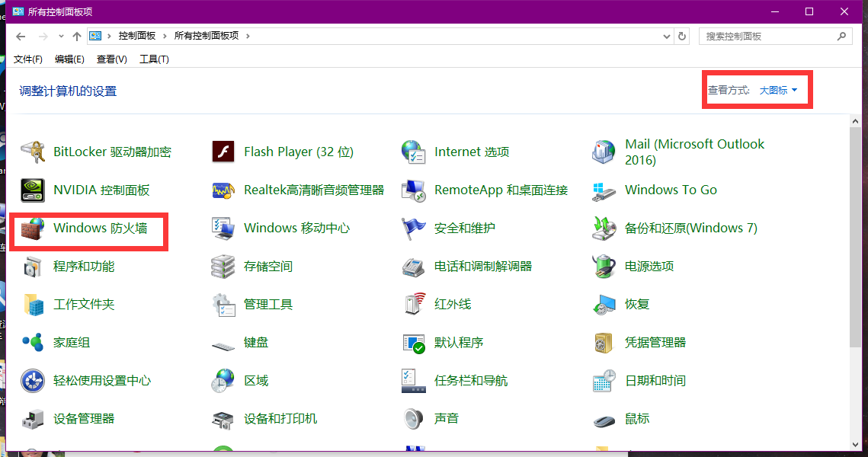Screen dimensions: 868x457
Task: Expand chevron after 控制面板 breadcrumb
Action: pyautogui.click(x=165, y=36)
